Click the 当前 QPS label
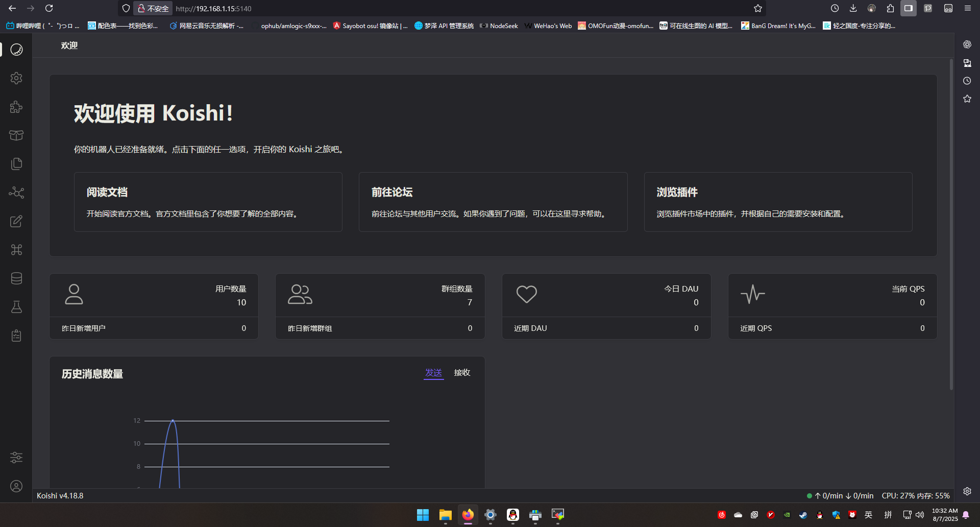 pyautogui.click(x=908, y=289)
